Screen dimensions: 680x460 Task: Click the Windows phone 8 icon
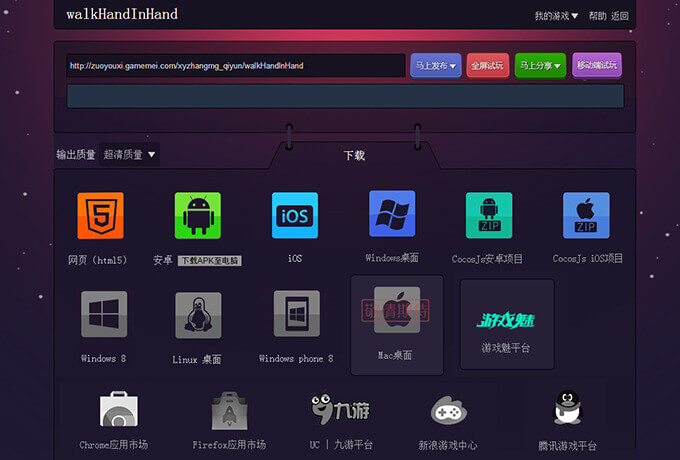297,313
